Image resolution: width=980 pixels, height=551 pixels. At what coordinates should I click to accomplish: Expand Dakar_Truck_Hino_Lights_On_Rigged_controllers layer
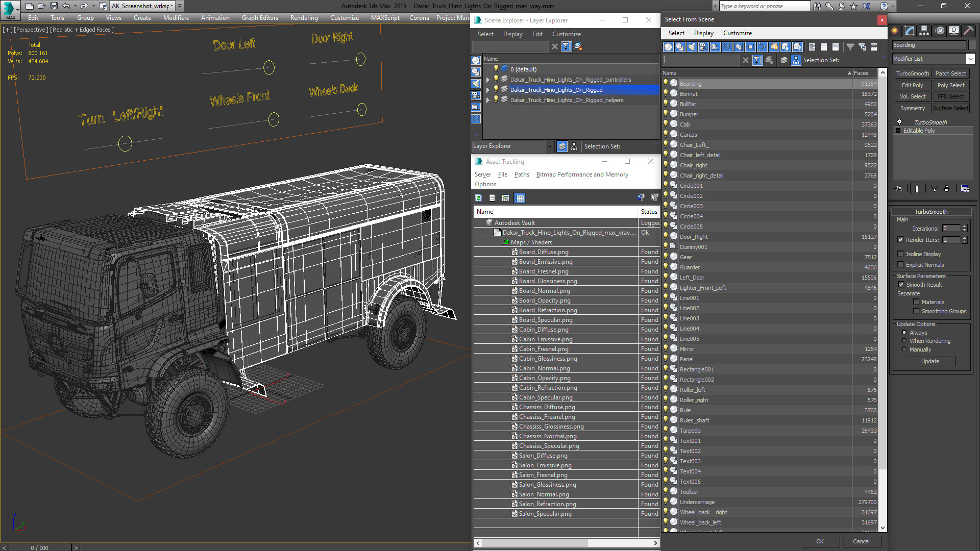click(488, 80)
